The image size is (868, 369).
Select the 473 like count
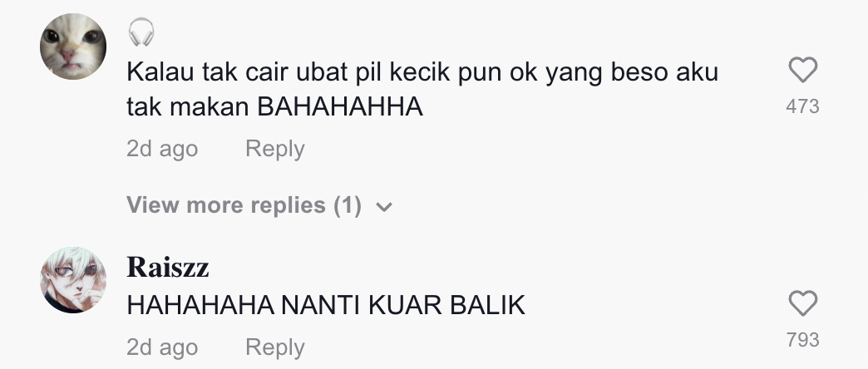coord(802,106)
